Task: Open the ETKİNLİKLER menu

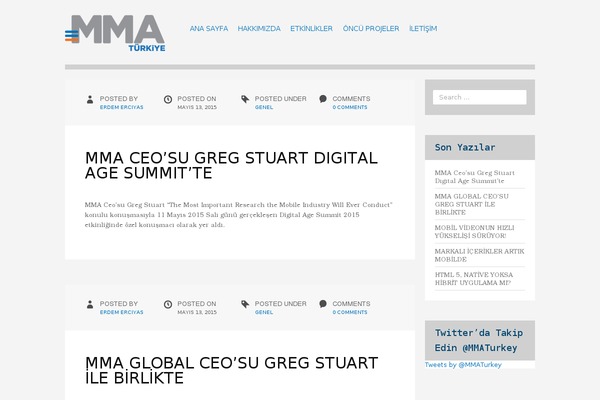Action: pos(311,29)
